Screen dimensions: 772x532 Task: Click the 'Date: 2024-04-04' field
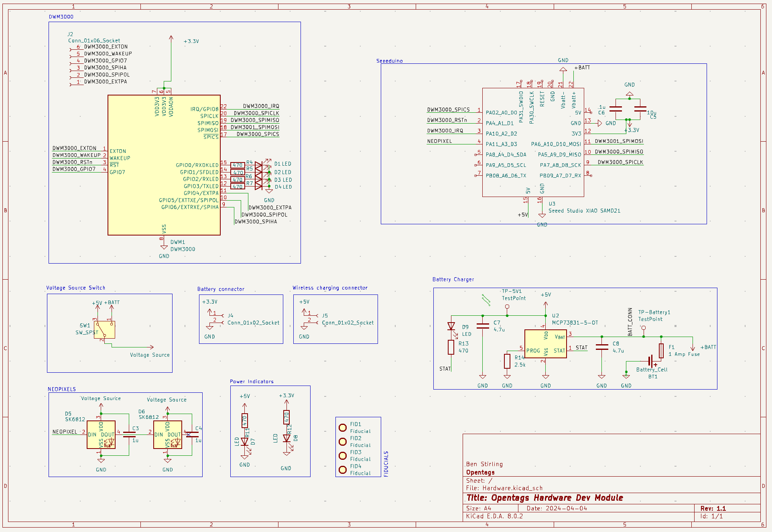coord(557,508)
